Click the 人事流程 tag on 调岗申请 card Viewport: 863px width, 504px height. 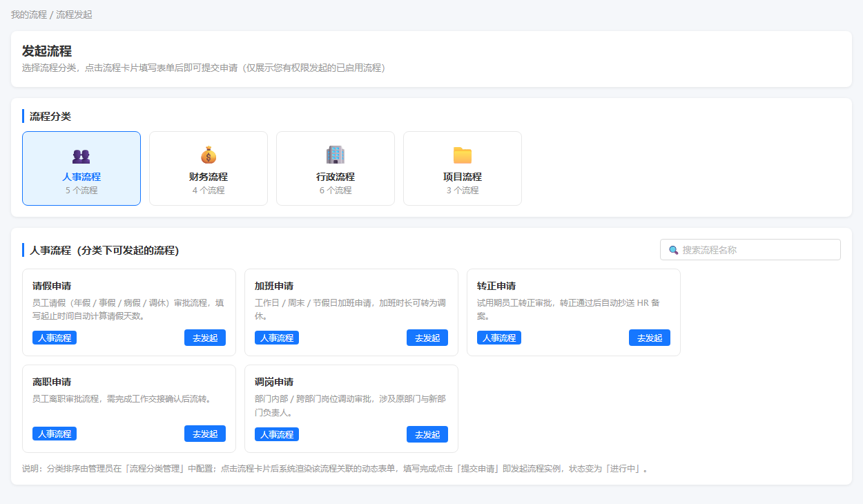point(277,434)
